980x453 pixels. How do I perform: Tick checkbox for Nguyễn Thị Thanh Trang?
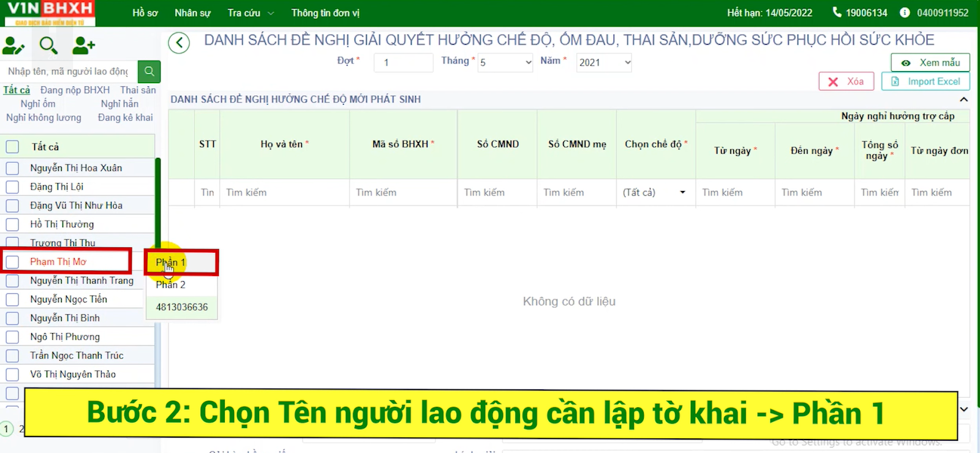click(12, 280)
